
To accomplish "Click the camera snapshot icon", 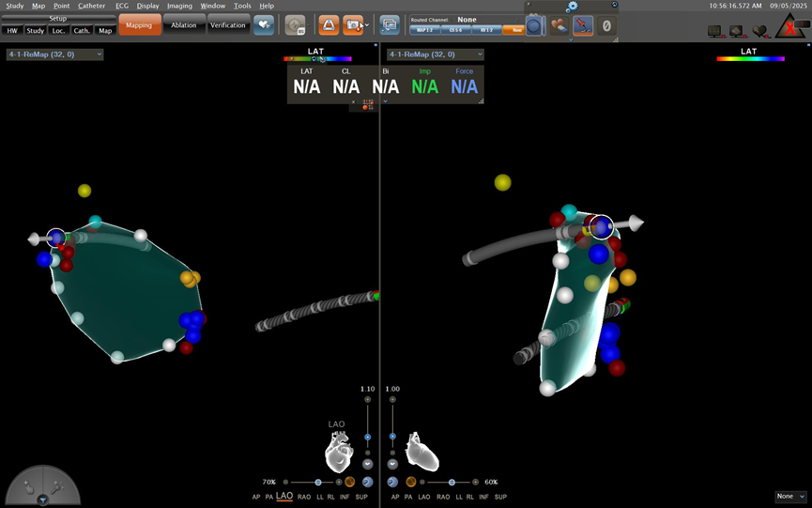I will pos(354,25).
